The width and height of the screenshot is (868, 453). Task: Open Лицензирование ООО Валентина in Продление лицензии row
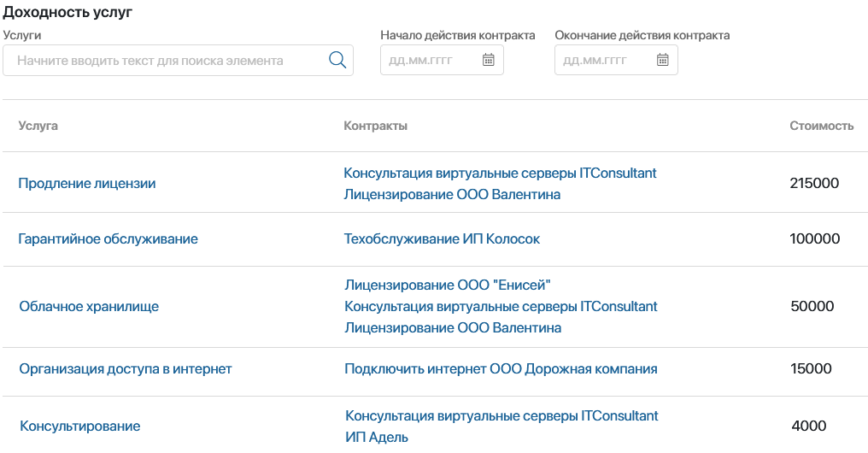pyautogui.click(x=452, y=194)
